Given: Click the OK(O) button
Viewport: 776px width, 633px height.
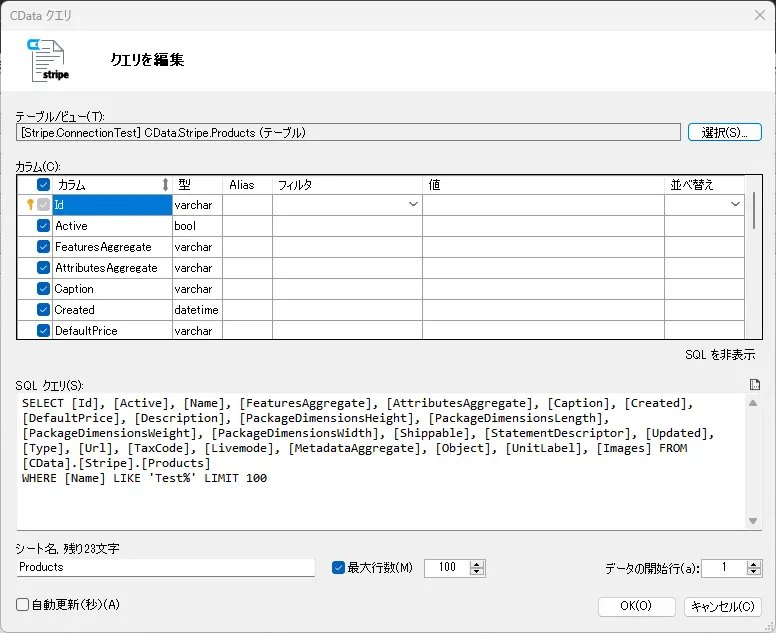Looking at the screenshot, I should coord(636,606).
